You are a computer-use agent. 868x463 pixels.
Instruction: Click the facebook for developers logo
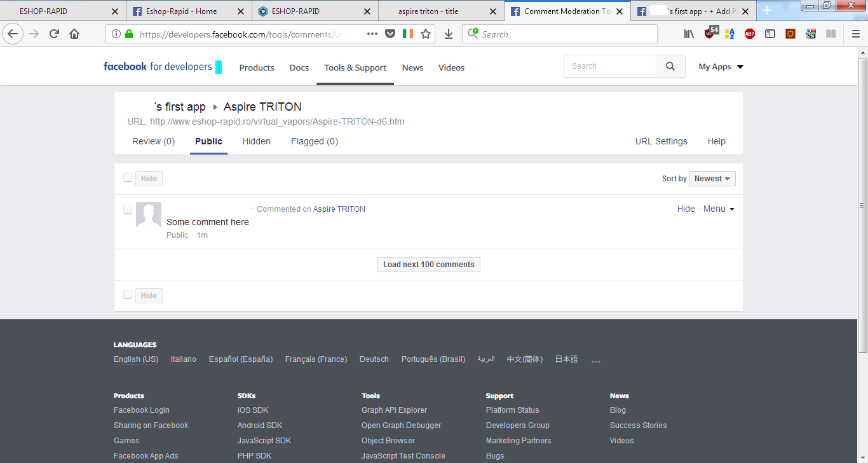[x=163, y=66]
